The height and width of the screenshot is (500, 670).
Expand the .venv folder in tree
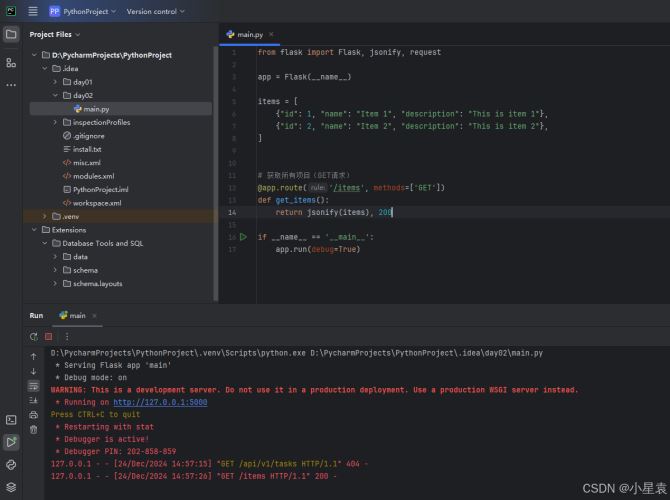tap(44, 216)
